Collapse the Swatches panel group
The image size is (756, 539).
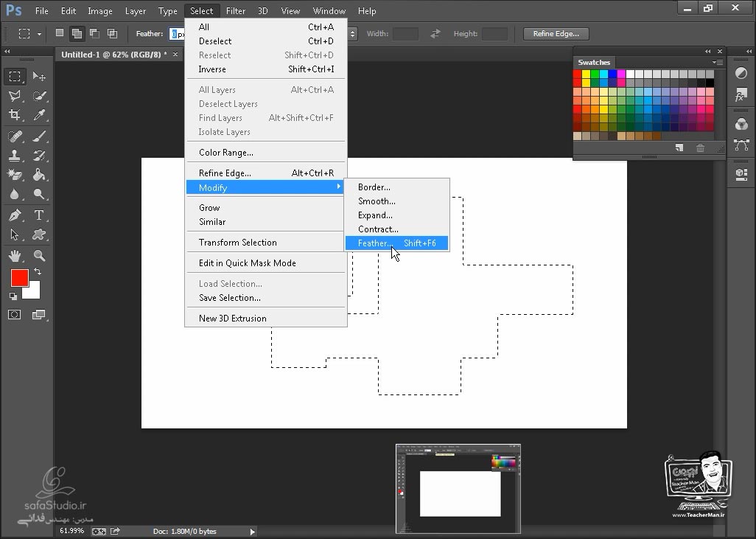(707, 51)
